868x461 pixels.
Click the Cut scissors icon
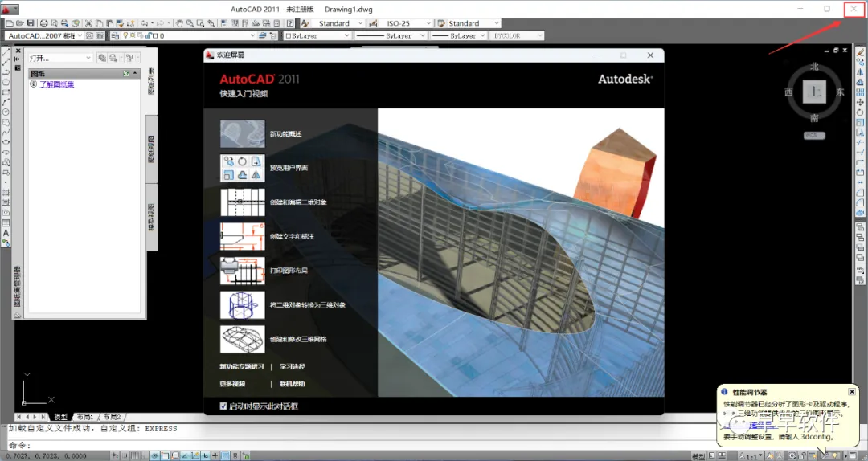[88, 23]
